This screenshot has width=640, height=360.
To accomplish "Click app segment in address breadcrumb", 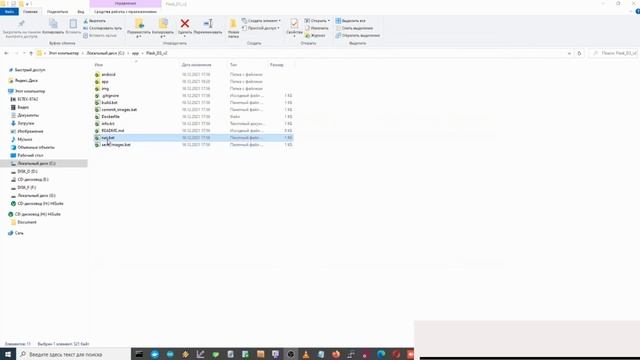I will 135,53.
